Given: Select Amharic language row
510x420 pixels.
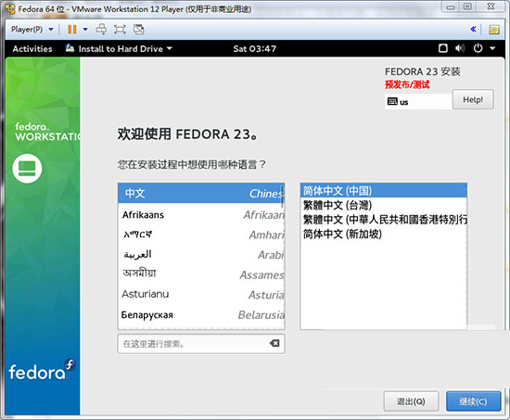Looking at the screenshot, I should pyautogui.click(x=201, y=235).
